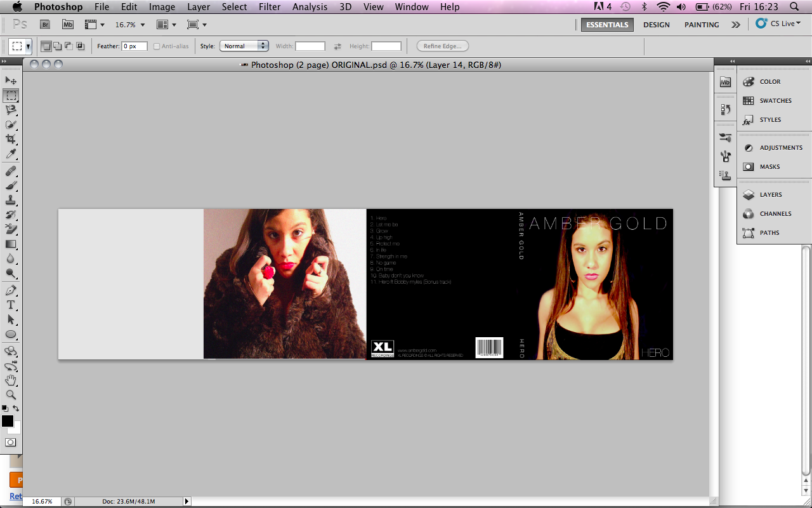Select the Eyedropper tool
The height and width of the screenshot is (508, 812).
[x=11, y=154]
